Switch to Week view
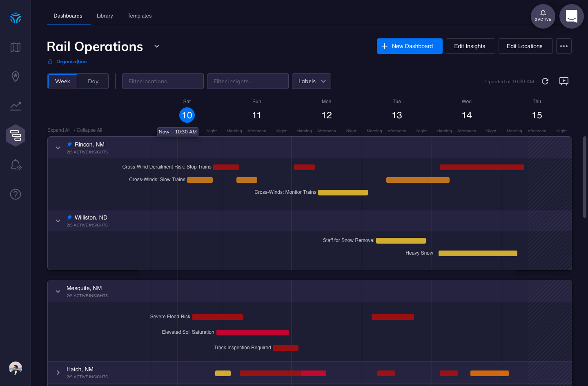The image size is (588, 386). tap(62, 81)
